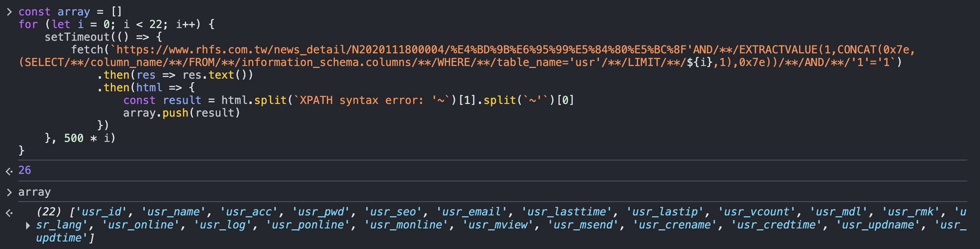Click the typed 'array' command entry
This screenshot has height=249, width=980.
(x=34, y=192)
